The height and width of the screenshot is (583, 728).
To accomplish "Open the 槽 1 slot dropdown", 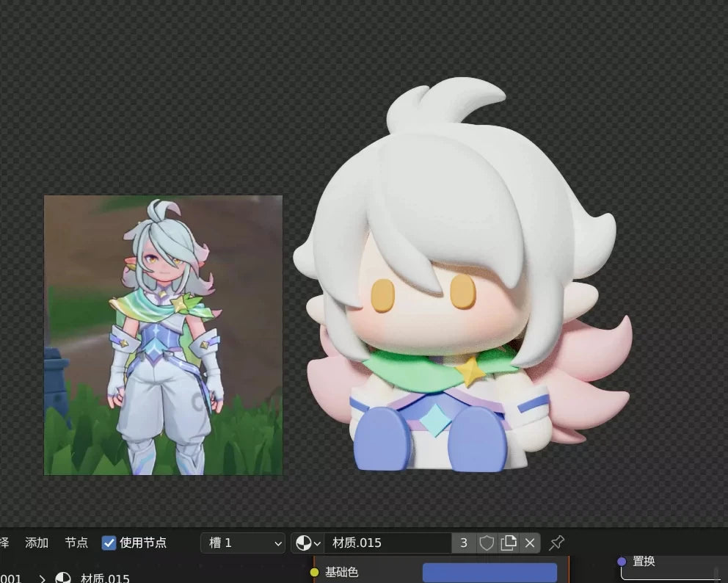I will (x=243, y=543).
